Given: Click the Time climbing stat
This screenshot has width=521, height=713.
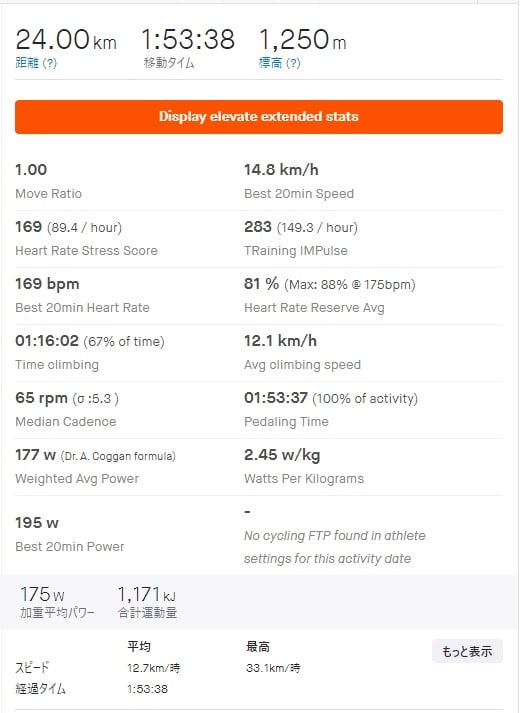Looking at the screenshot, I should point(90,352).
